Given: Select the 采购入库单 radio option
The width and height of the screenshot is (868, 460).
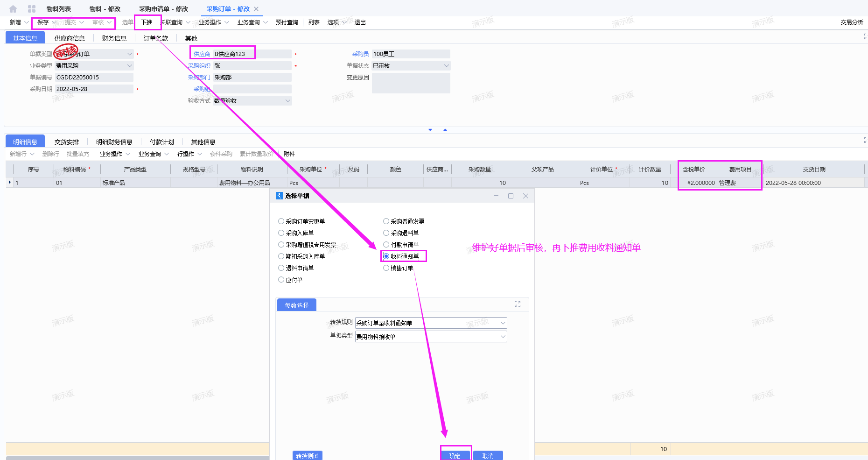Looking at the screenshot, I should pos(281,233).
